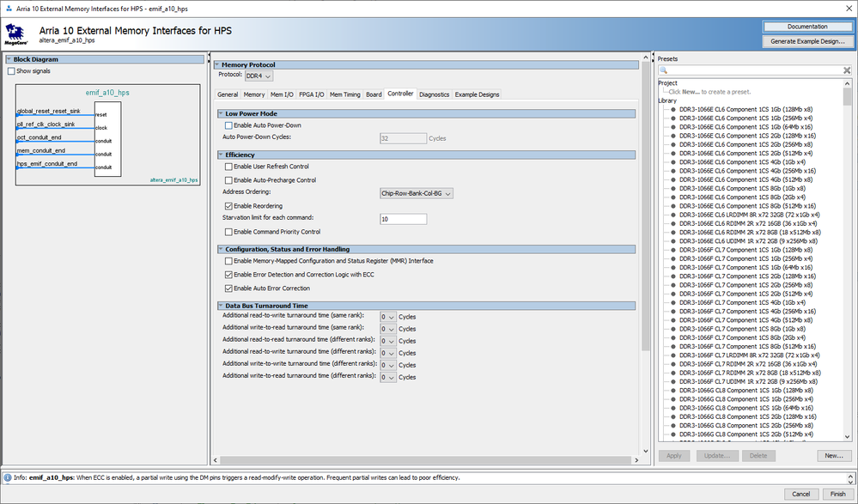Enable Auto Power-Down checkbox
This screenshot has height=504, width=858.
[x=228, y=125]
